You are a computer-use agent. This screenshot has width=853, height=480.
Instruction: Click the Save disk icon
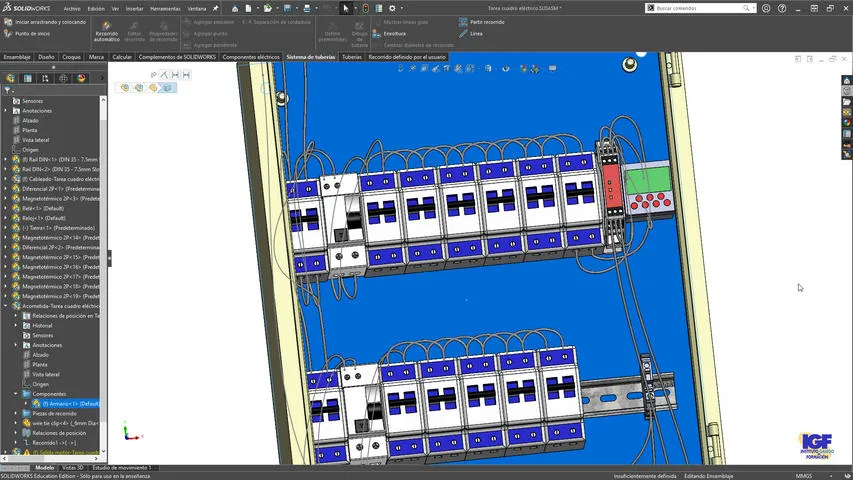click(x=287, y=8)
